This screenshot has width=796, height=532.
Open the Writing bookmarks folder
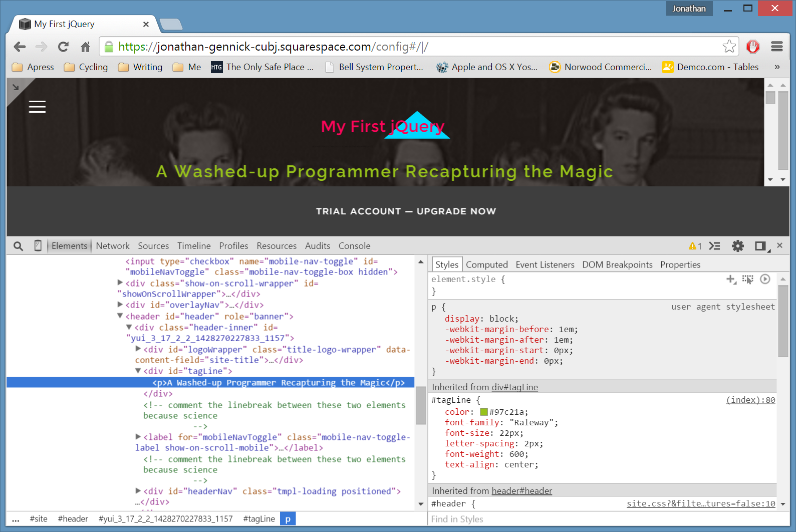[x=140, y=67]
